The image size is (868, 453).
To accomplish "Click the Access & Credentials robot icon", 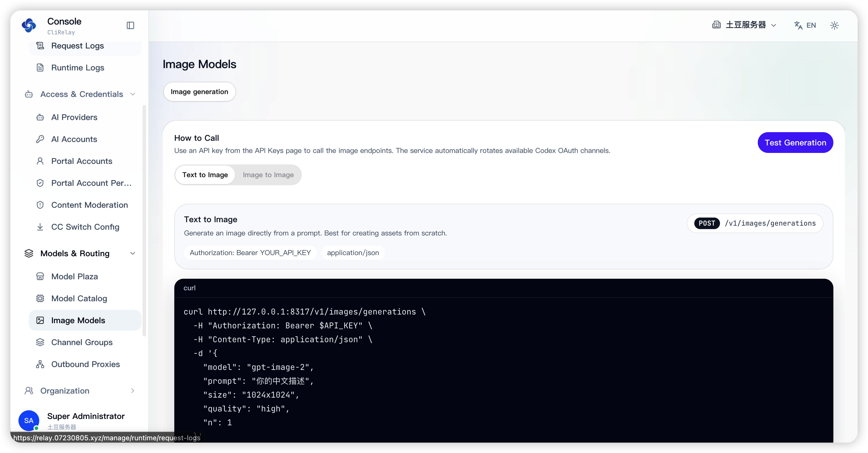I will (29, 94).
